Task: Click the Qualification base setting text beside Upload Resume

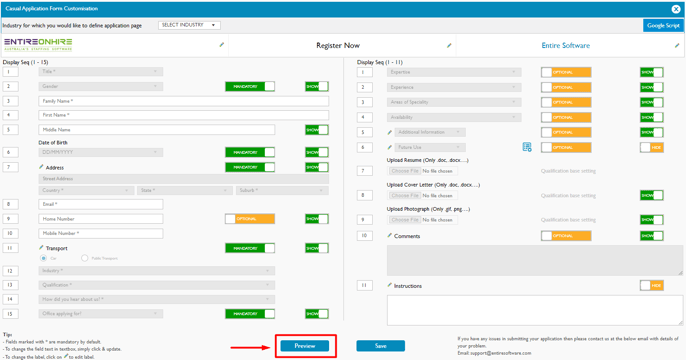Action: 568,171
